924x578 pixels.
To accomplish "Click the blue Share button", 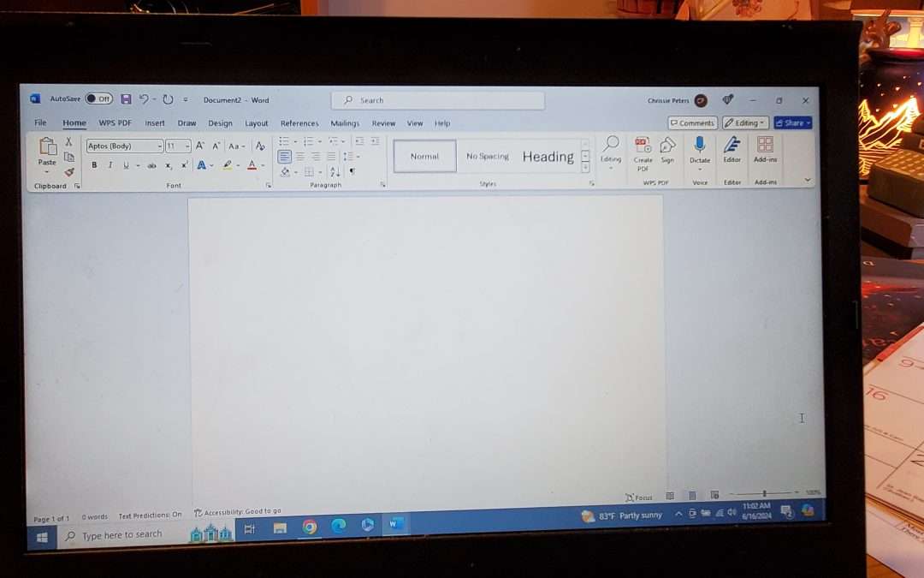I will click(x=792, y=123).
